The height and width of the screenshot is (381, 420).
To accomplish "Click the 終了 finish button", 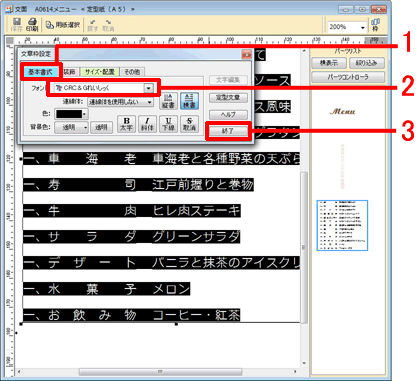I will 228,131.
